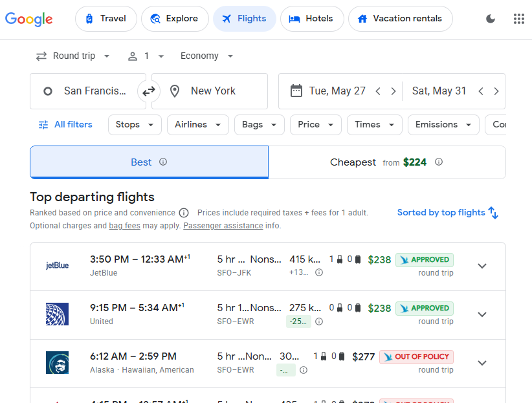Click the JetBlue flight emissions info icon
The height and width of the screenshot is (403, 532).
click(x=319, y=273)
